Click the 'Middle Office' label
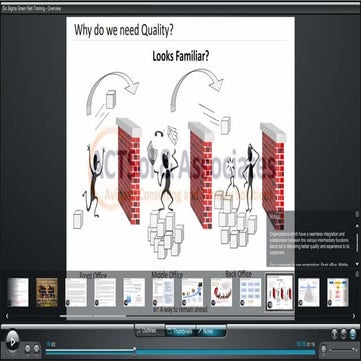This screenshot has height=361, width=361. pos(167,275)
